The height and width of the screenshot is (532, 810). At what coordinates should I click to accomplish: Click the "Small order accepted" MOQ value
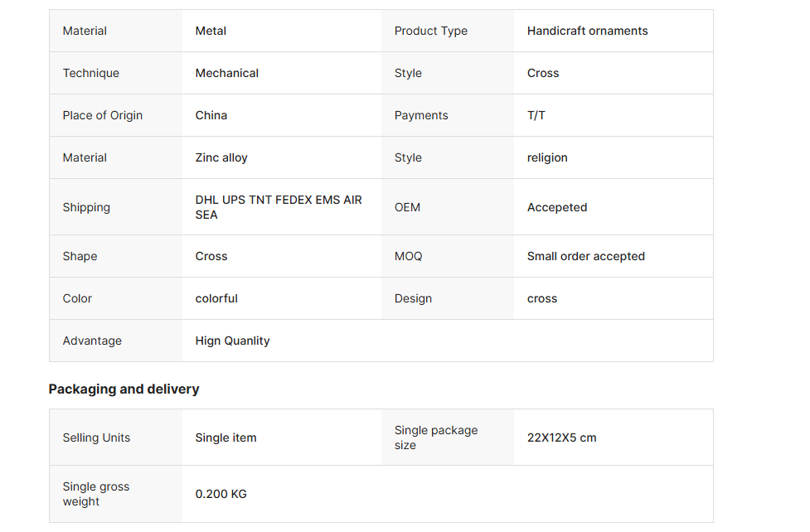click(x=585, y=256)
